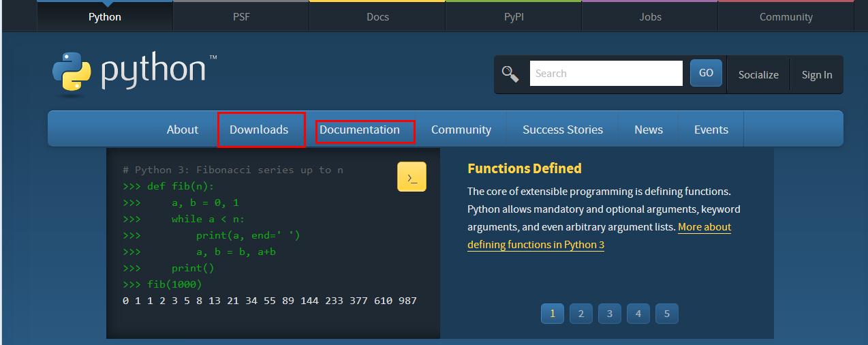Image resolution: width=868 pixels, height=345 pixels.
Task: Click the '>>> def fib(n):' code line
Action: pyautogui.click(x=168, y=186)
